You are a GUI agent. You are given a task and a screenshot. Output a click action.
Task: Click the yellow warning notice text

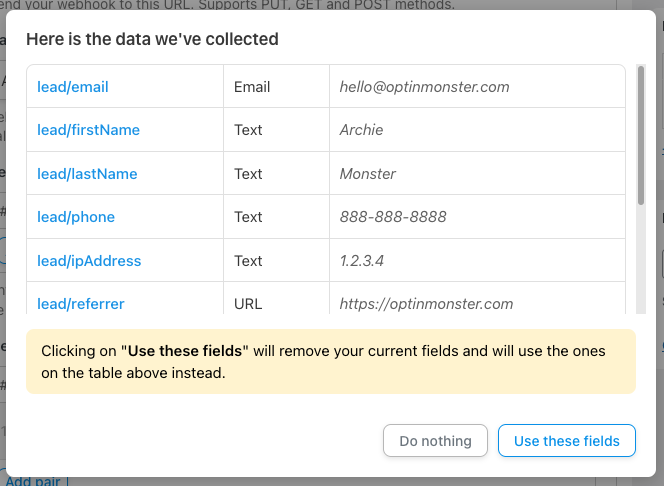[x=323, y=362]
